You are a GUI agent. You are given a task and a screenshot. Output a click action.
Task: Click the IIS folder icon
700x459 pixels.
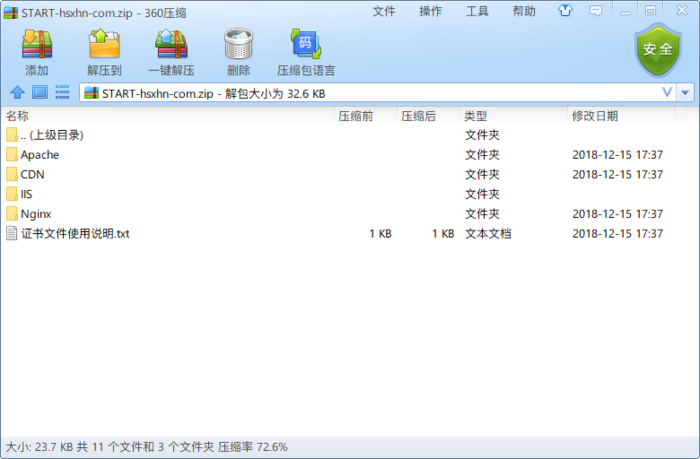click(12, 194)
